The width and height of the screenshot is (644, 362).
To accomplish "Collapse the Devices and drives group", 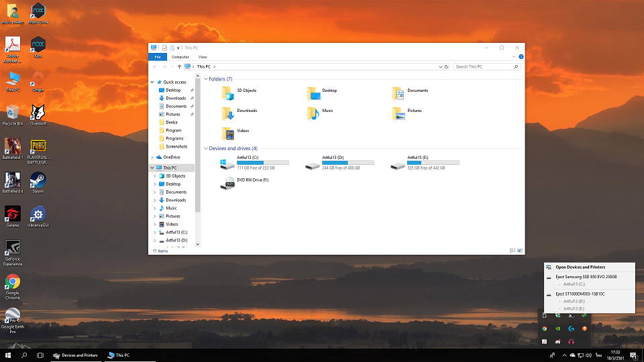I will click(206, 149).
